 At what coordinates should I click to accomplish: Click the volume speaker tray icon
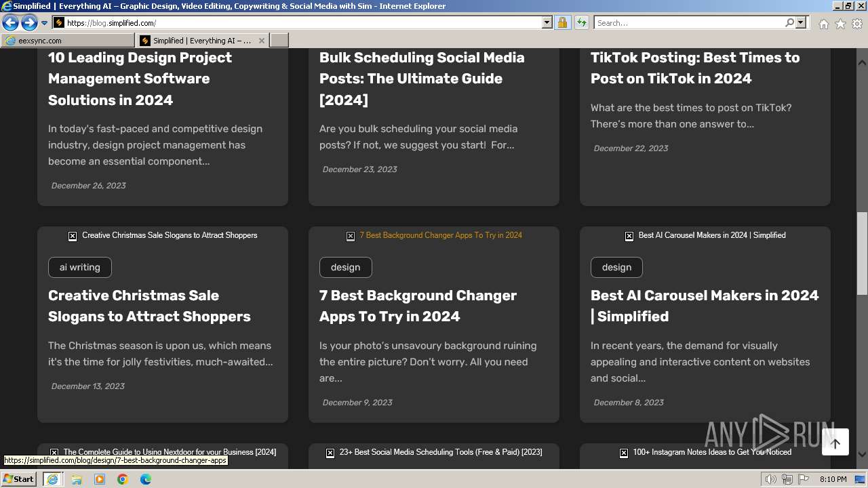coord(771,479)
